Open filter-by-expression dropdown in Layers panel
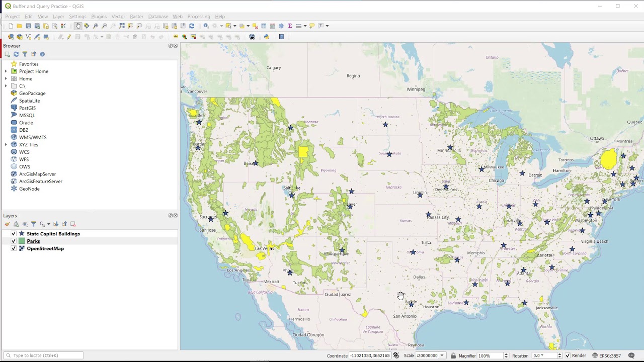 pyautogui.click(x=48, y=224)
